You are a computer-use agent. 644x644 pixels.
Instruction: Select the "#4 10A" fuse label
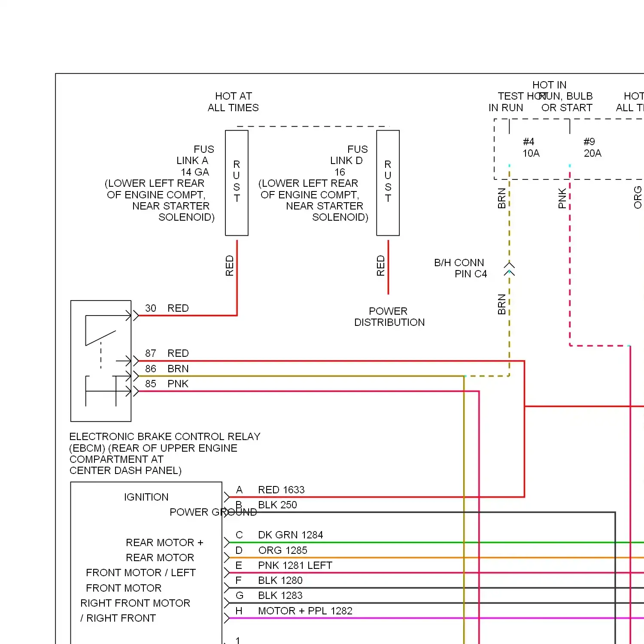click(x=531, y=148)
